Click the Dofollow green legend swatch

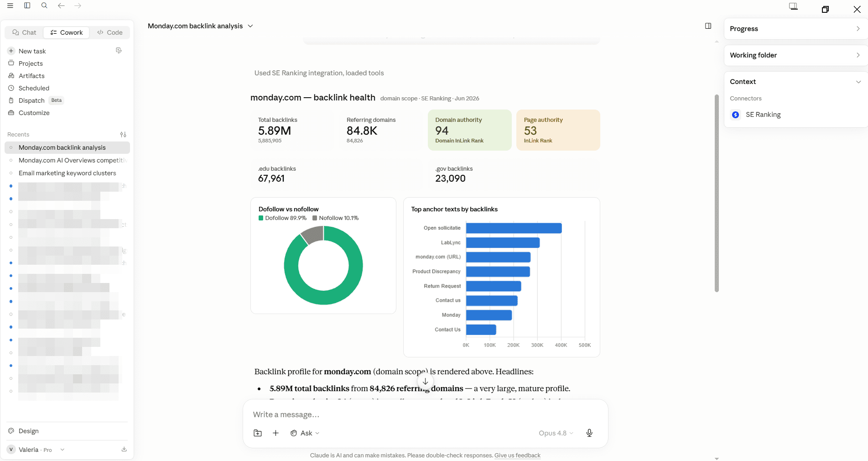(261, 218)
